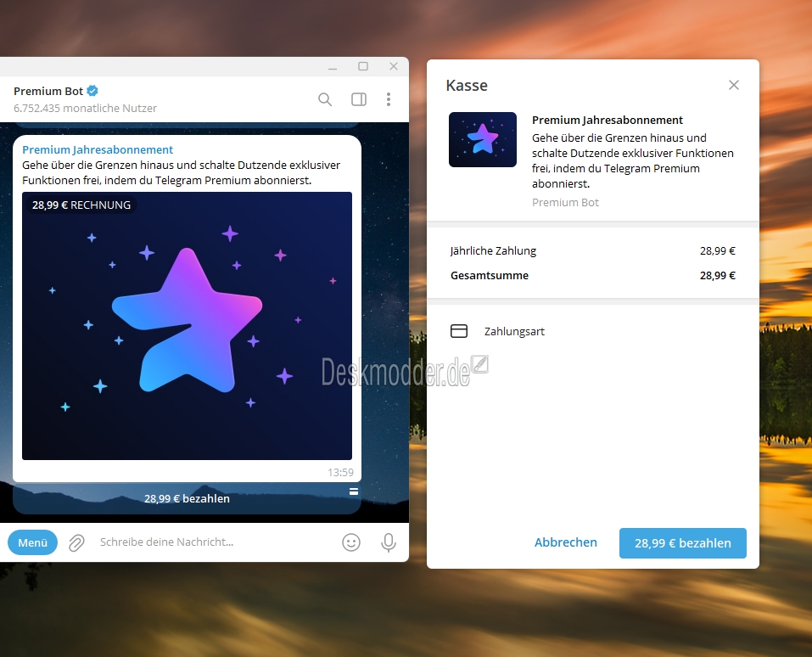Toggle the chat side panel icon
Viewport: 812px width, 657px height.
pyautogui.click(x=358, y=99)
